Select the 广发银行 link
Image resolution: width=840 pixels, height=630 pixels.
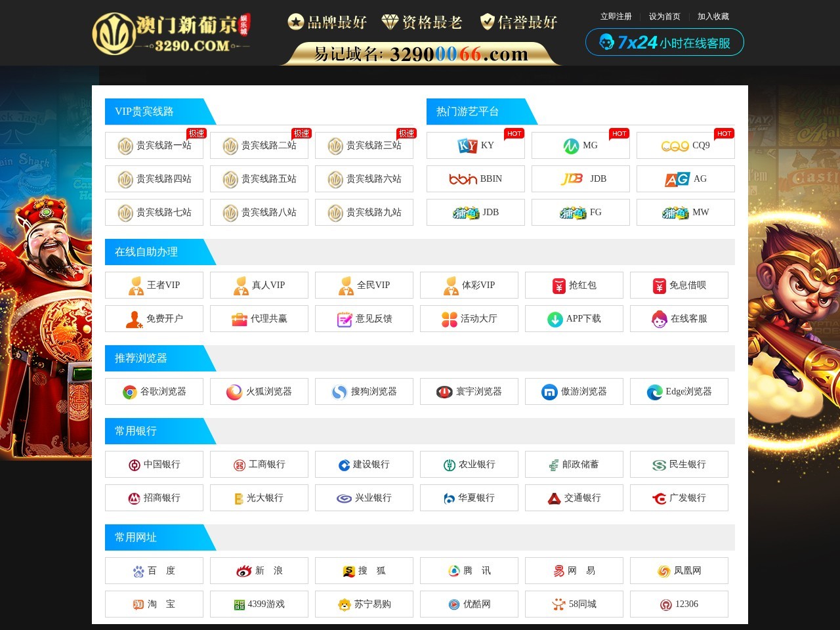click(679, 498)
